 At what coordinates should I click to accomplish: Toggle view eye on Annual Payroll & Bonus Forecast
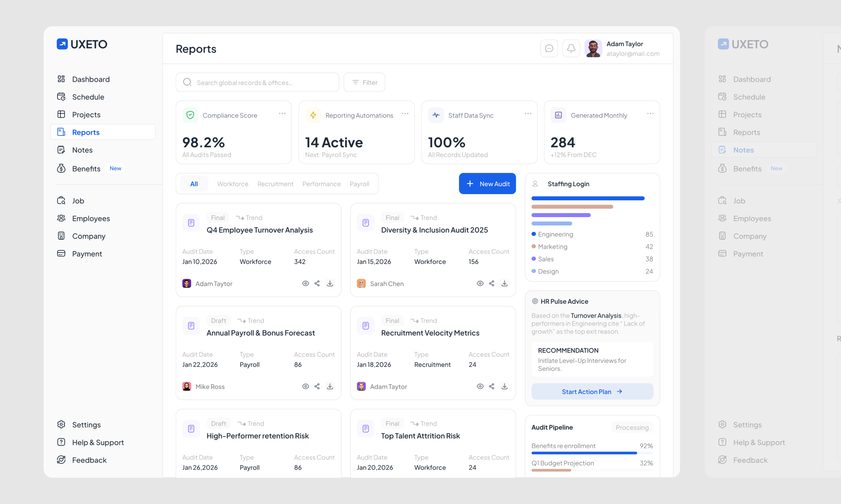point(306,387)
